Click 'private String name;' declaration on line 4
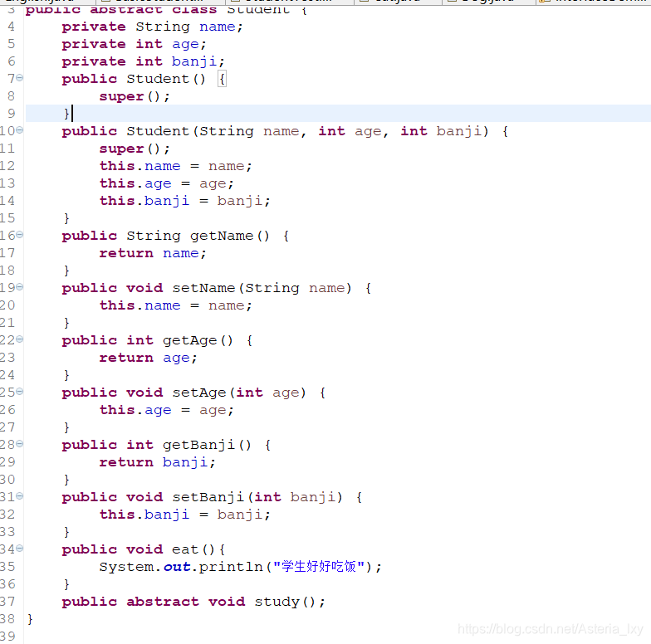Viewport: 651px width, 644px height. click(x=152, y=27)
